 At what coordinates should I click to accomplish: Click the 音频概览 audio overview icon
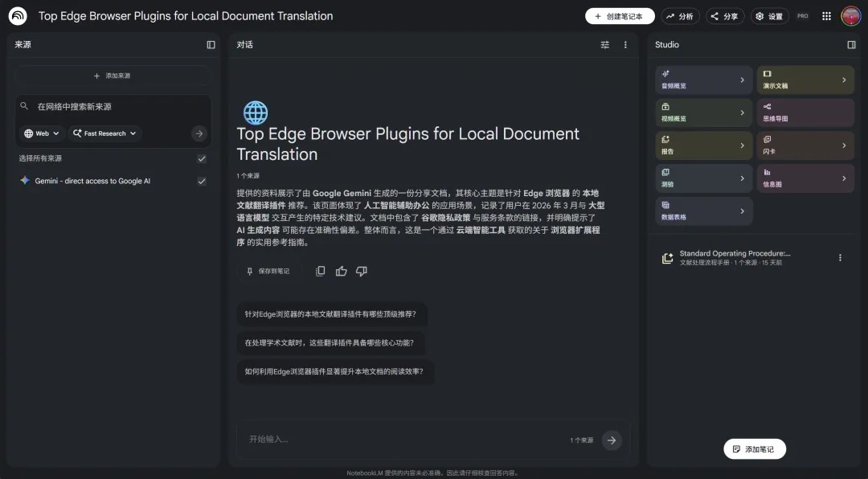pos(665,74)
